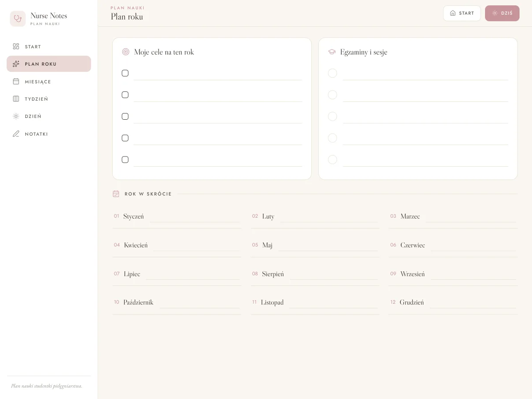The height and width of the screenshot is (399, 532).
Task: Check the last goal checkbox
Action: click(125, 160)
